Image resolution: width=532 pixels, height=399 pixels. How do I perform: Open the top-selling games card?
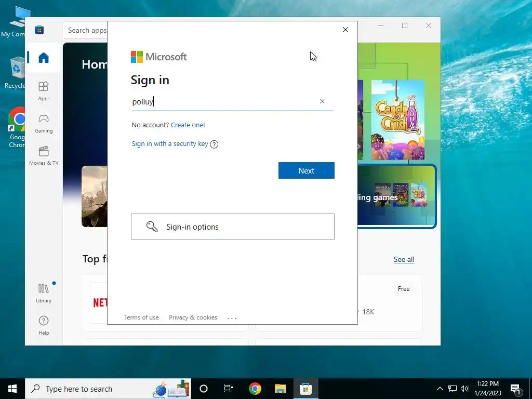coord(397,196)
